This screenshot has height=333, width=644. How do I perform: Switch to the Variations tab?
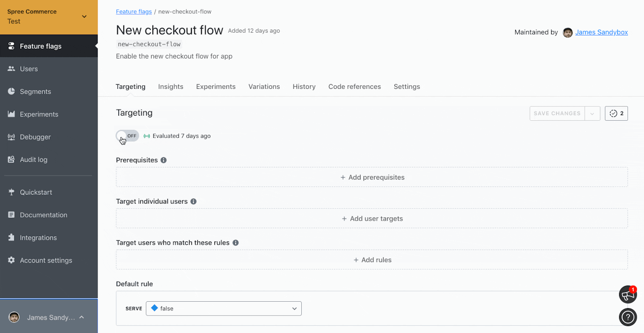[264, 87]
